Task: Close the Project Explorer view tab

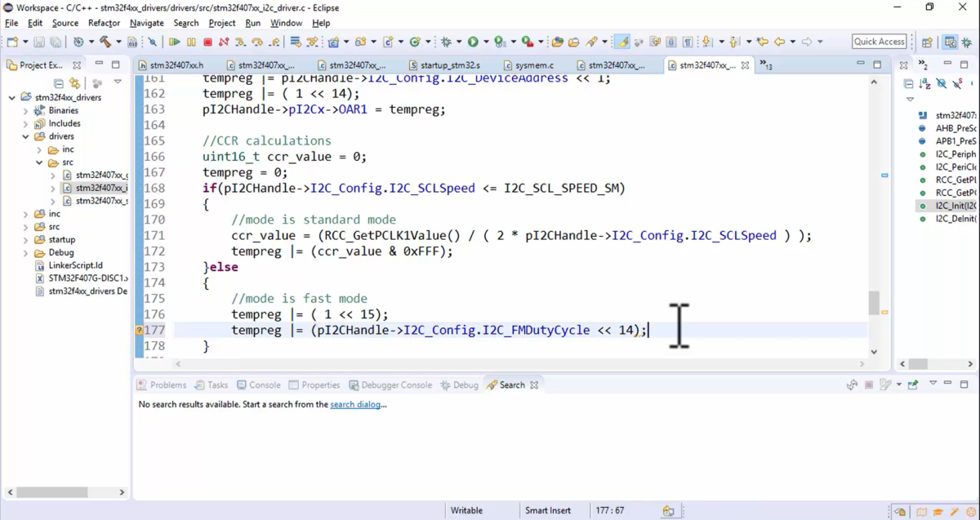Action: pyautogui.click(x=77, y=64)
